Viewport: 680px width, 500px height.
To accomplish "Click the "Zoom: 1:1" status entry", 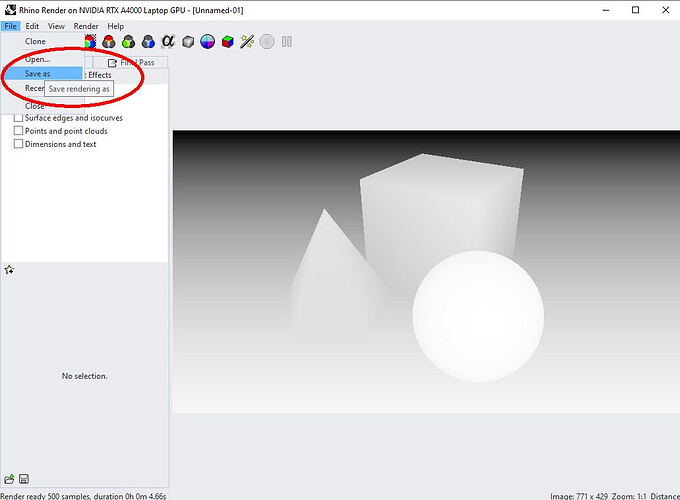I will [x=629, y=496].
